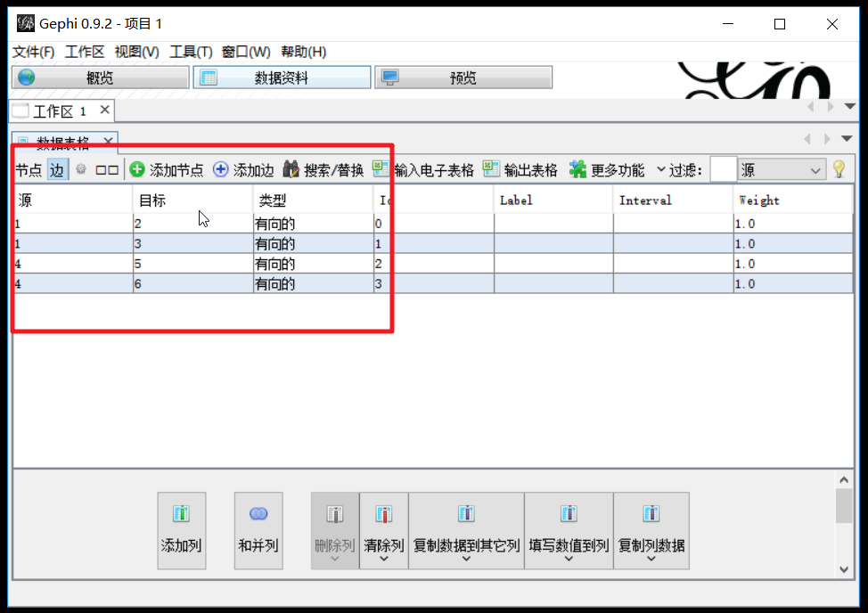Screen dimensions: 868x613
Task: Switch to the 概览 overview mode
Action: [x=100, y=78]
